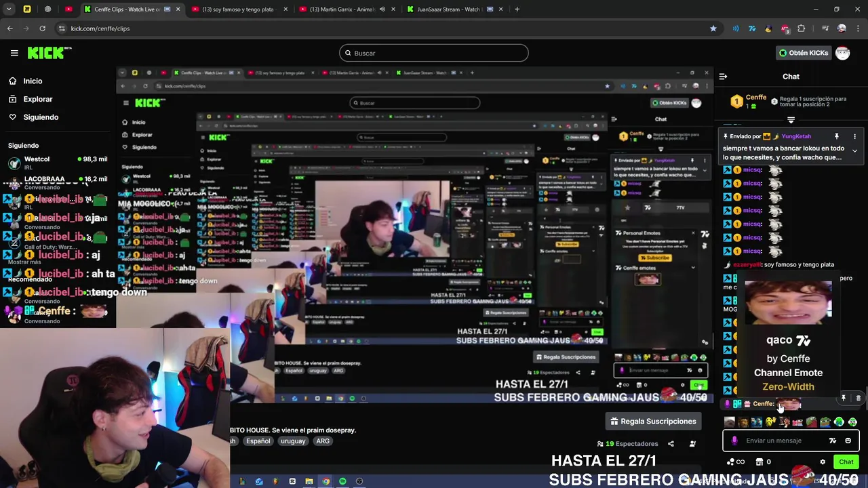Open the user profile avatar menu
Screen dimensions: 868x488
coord(843,53)
